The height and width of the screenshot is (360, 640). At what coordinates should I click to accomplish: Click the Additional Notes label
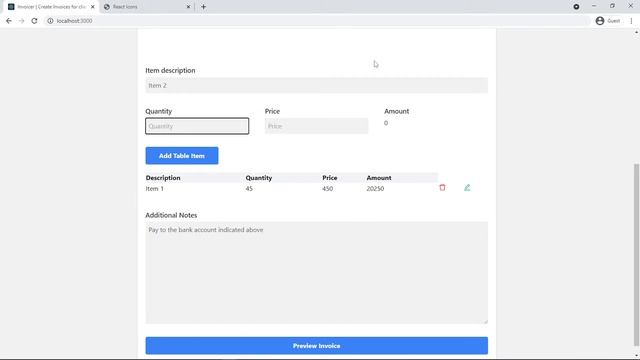(x=171, y=215)
